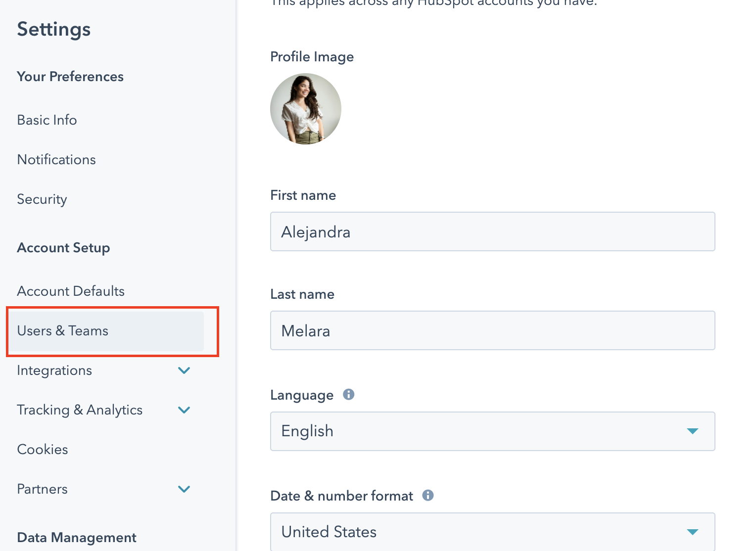The height and width of the screenshot is (551, 756).
Task: Open the Language dropdown
Action: [492, 431]
